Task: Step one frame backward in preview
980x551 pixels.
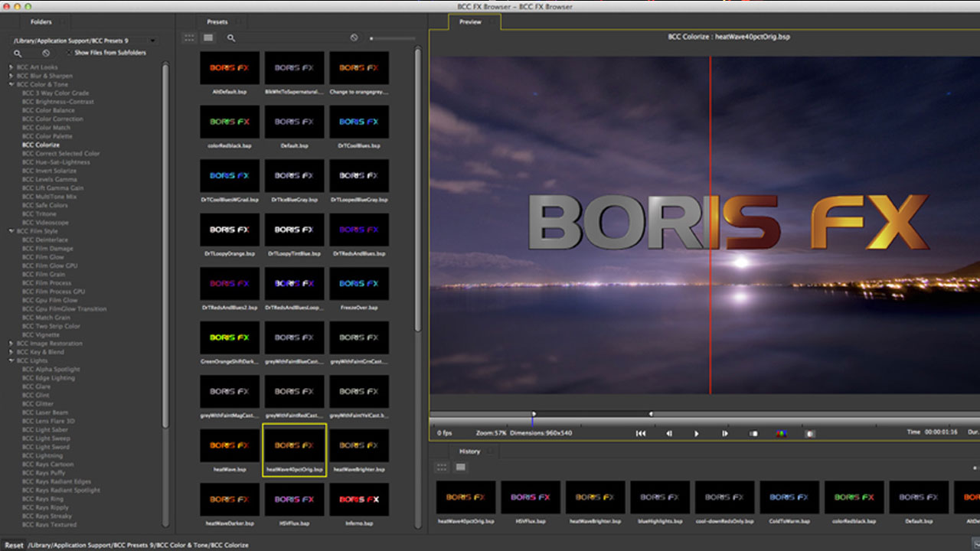Action: pos(668,433)
